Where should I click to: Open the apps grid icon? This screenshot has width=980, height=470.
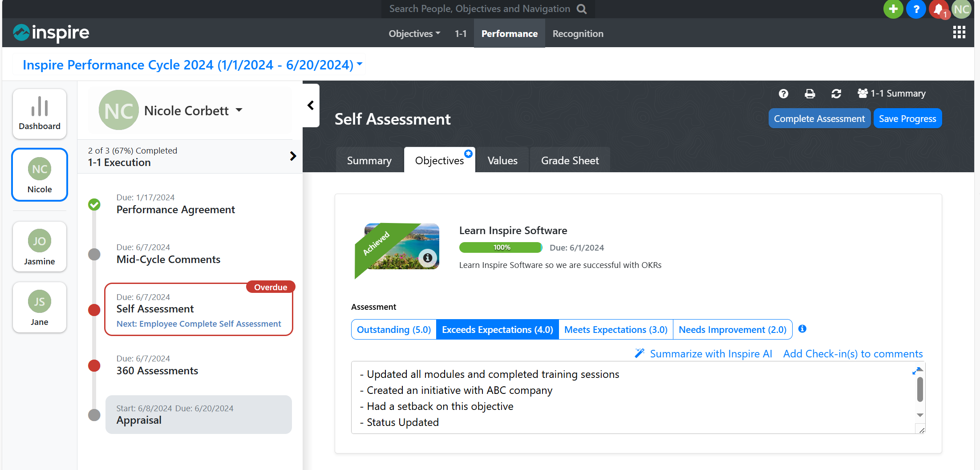pyautogui.click(x=959, y=32)
